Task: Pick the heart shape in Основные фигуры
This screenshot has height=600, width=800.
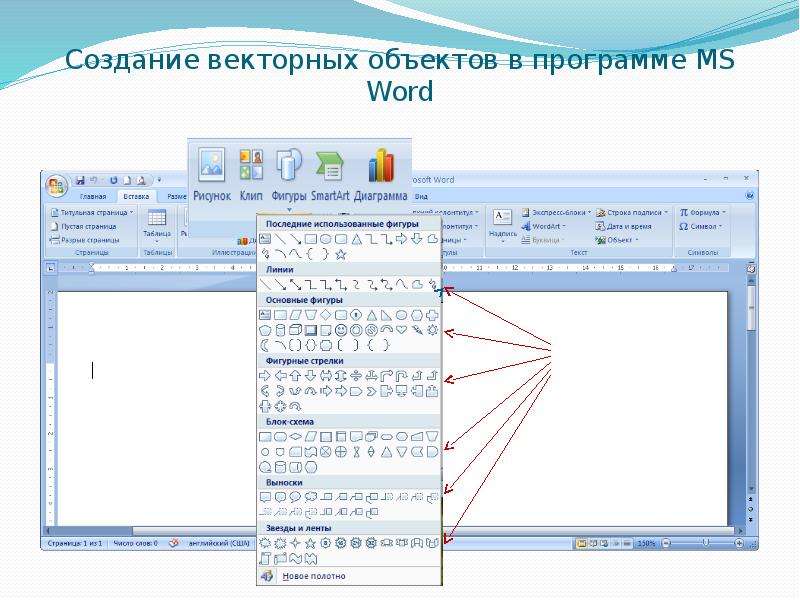Action: (x=402, y=330)
